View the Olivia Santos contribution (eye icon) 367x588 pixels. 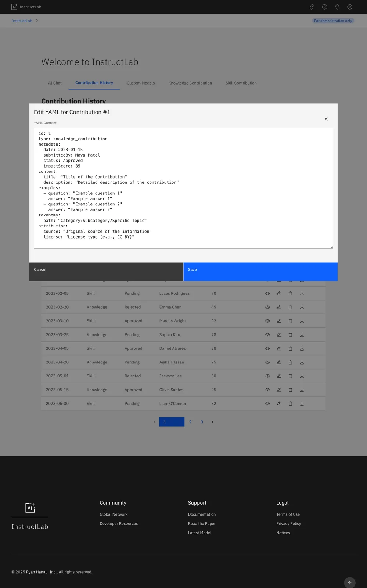coord(267,390)
